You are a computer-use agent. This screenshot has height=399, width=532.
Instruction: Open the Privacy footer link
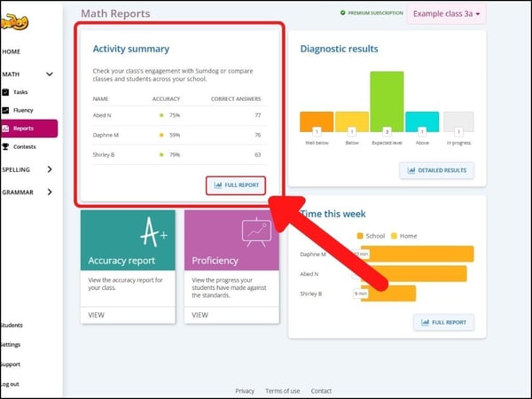(x=245, y=391)
